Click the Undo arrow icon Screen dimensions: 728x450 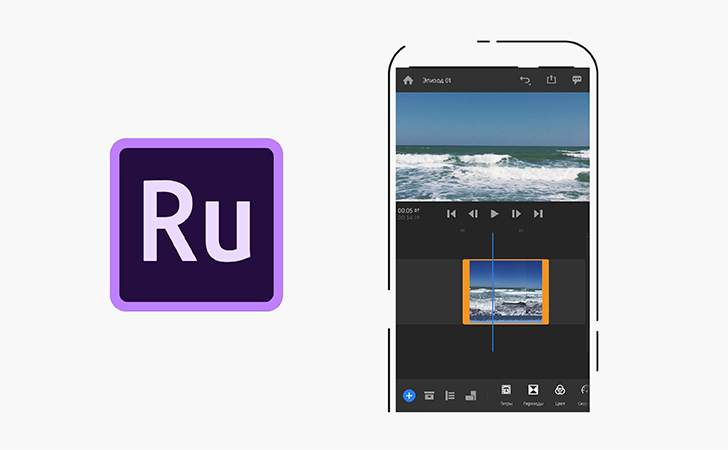click(x=525, y=80)
